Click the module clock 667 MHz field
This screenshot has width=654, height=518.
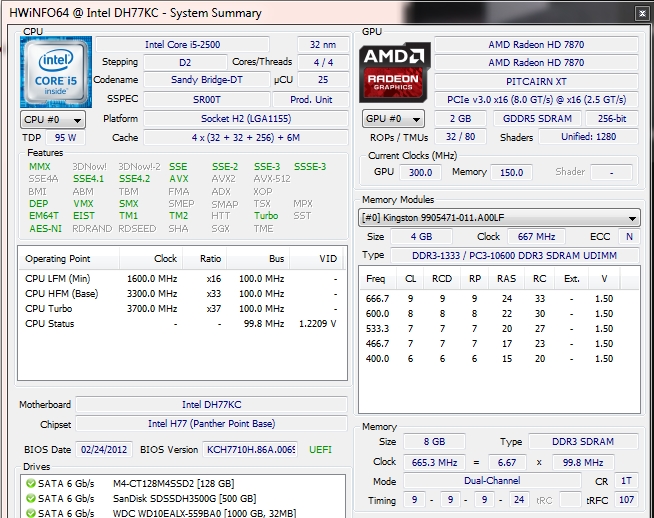536,236
